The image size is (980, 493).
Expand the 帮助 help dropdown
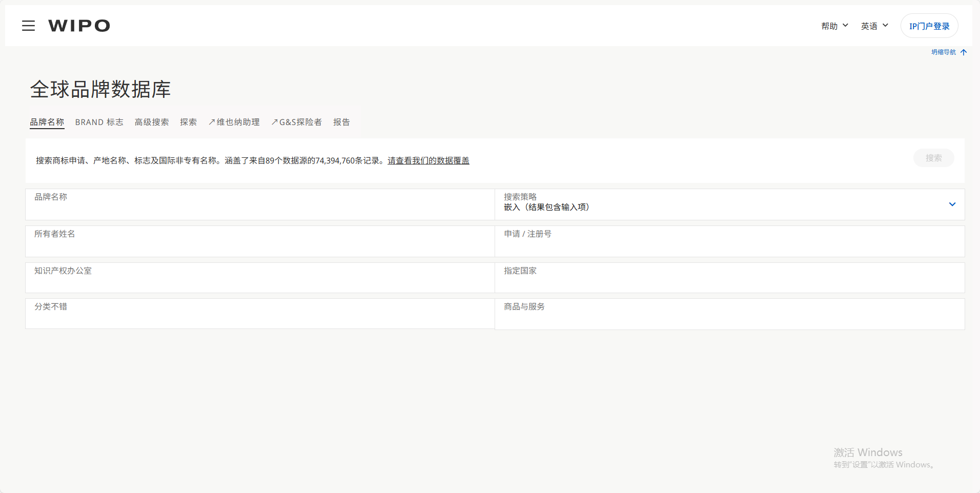(834, 26)
